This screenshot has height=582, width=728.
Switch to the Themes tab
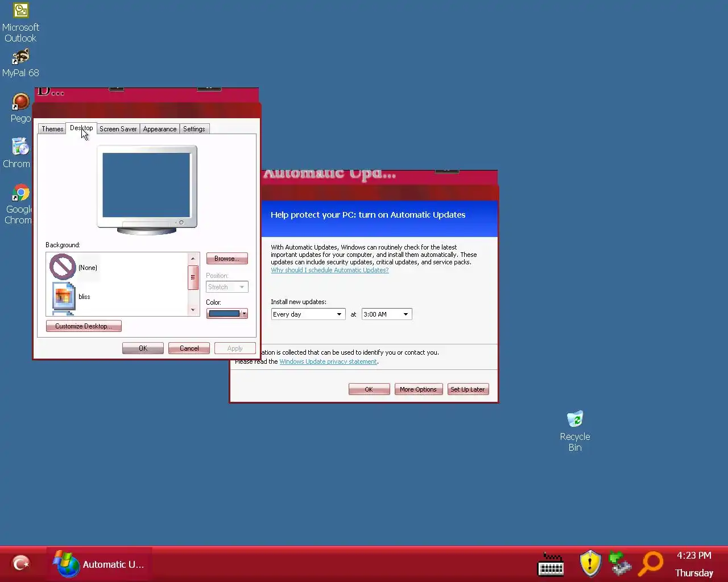52,129
